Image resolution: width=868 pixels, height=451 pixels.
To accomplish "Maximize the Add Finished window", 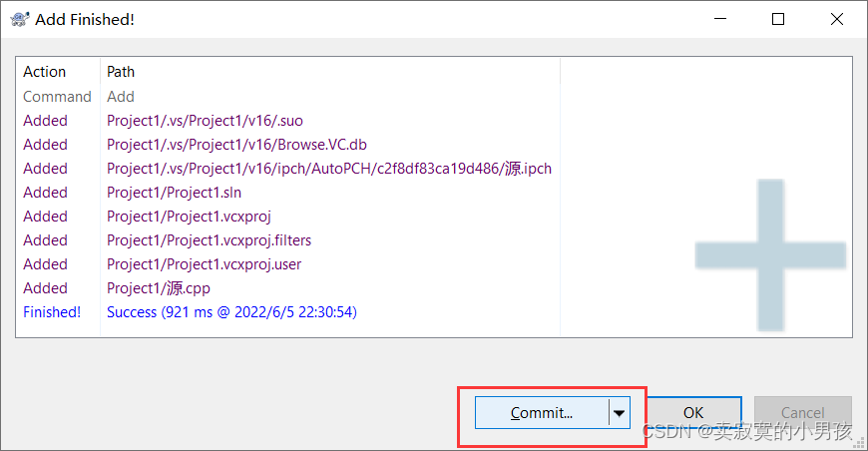I will click(778, 19).
